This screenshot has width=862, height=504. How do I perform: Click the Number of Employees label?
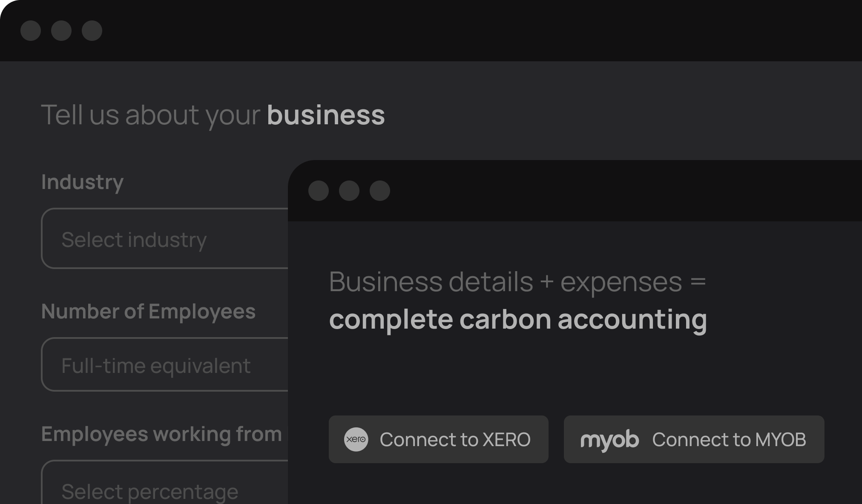click(x=148, y=311)
